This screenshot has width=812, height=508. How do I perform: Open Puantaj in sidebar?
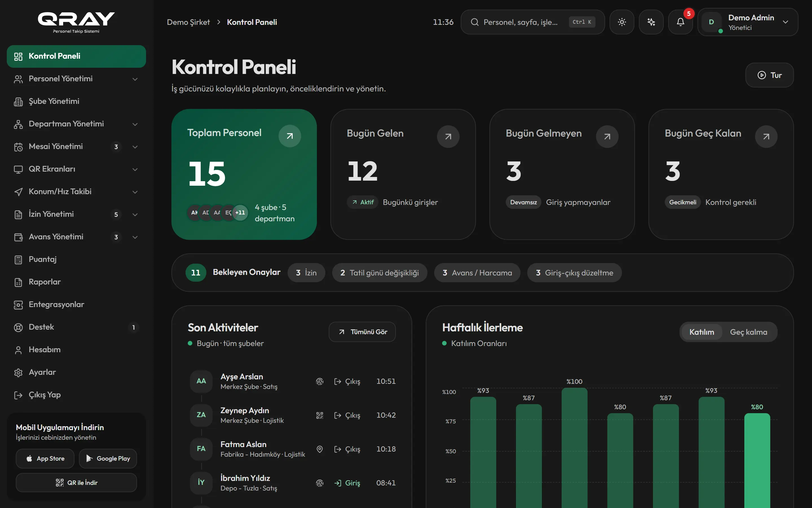[x=76, y=259]
